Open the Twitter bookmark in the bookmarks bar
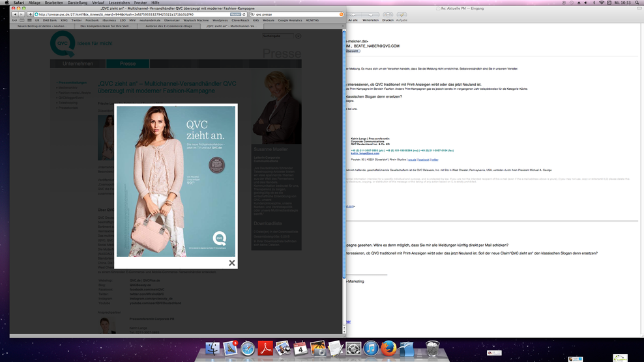 coord(76,20)
